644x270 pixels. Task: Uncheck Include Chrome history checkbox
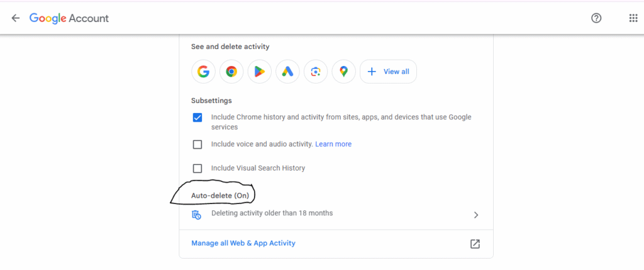click(197, 118)
